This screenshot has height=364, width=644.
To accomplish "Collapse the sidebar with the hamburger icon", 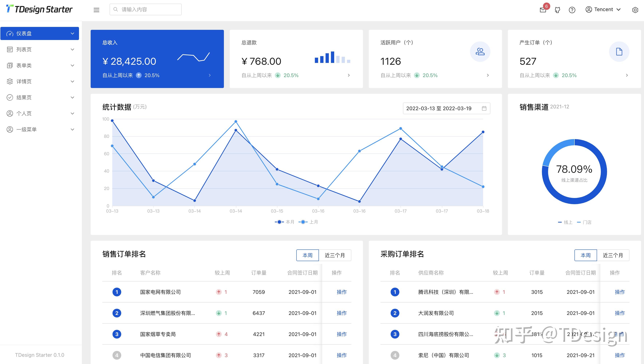I will tap(96, 10).
